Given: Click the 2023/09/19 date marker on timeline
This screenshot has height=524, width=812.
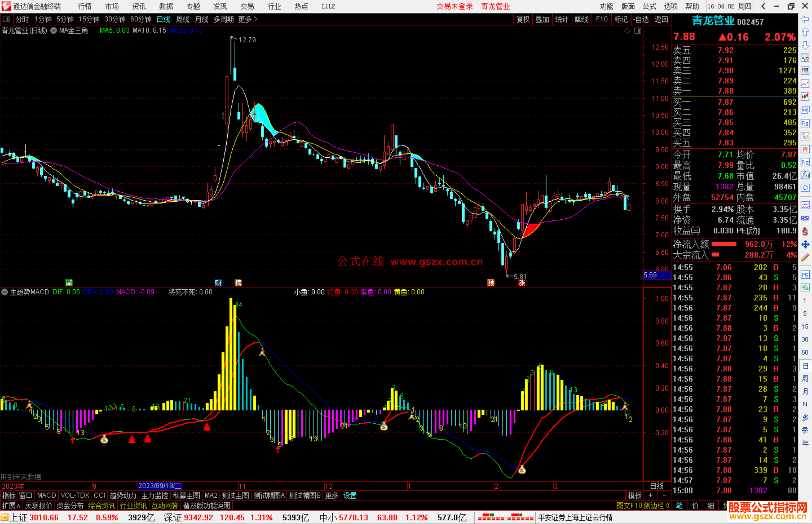Looking at the screenshot, I should 160,486.
